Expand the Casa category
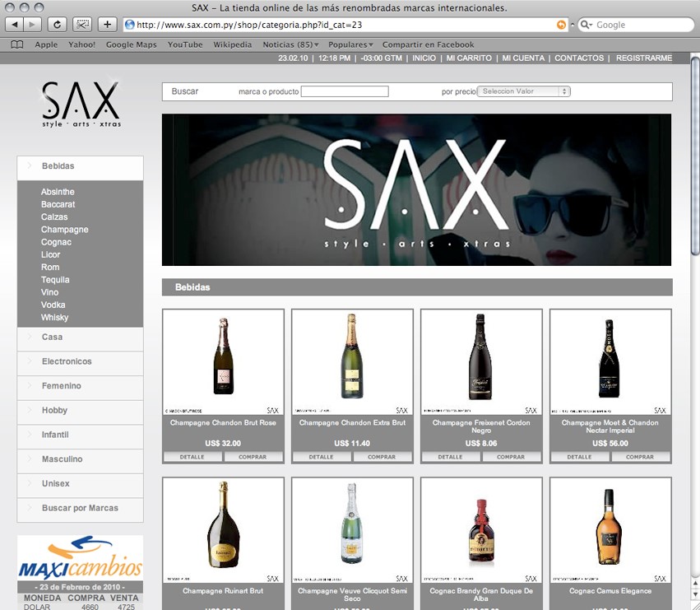The image size is (700, 610). [x=81, y=338]
